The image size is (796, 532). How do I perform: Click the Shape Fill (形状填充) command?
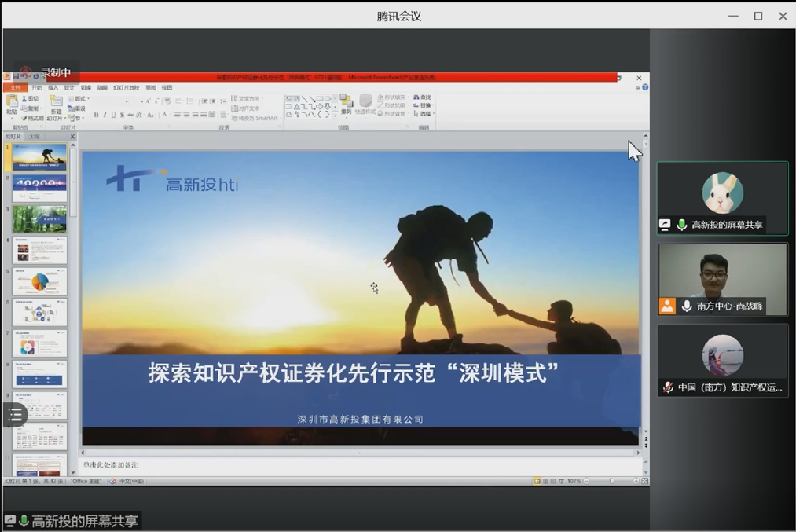click(x=392, y=97)
